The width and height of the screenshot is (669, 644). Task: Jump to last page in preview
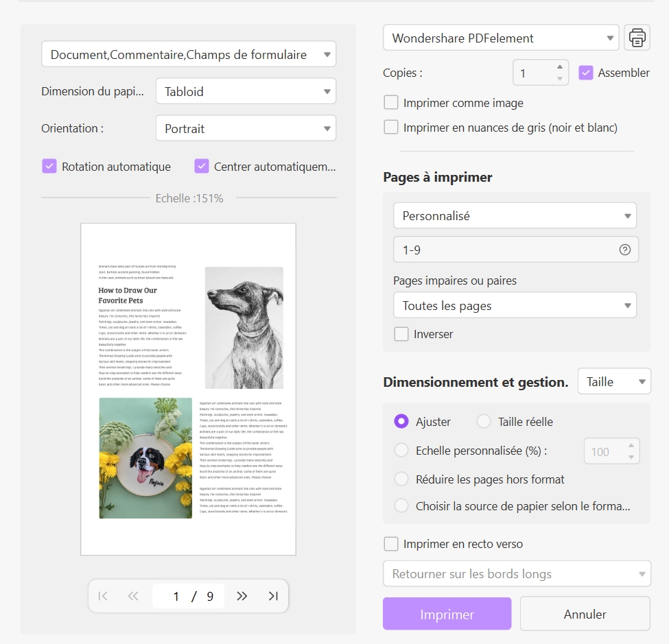click(274, 596)
